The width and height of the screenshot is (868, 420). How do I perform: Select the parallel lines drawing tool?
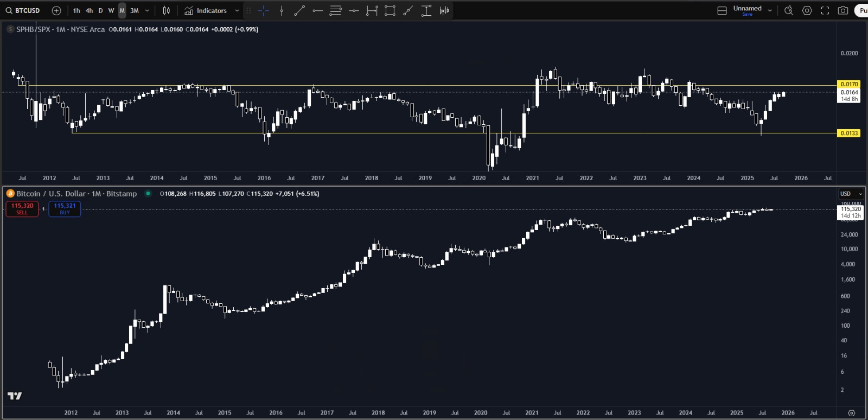tap(336, 10)
